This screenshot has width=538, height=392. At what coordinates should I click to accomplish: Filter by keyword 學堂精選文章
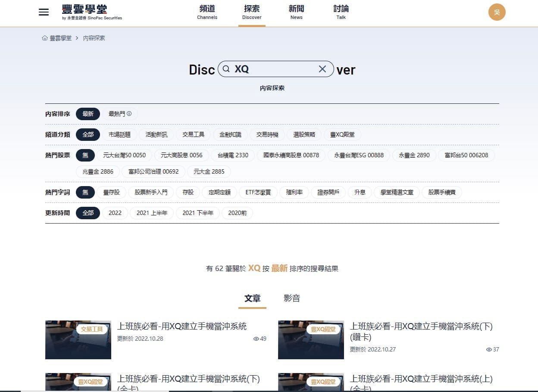coord(397,192)
